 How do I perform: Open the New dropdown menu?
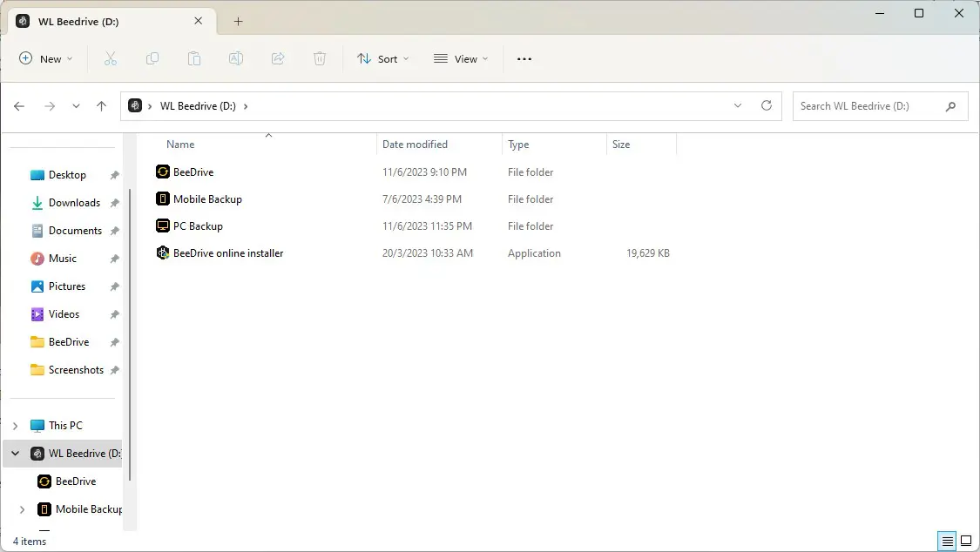click(x=45, y=58)
